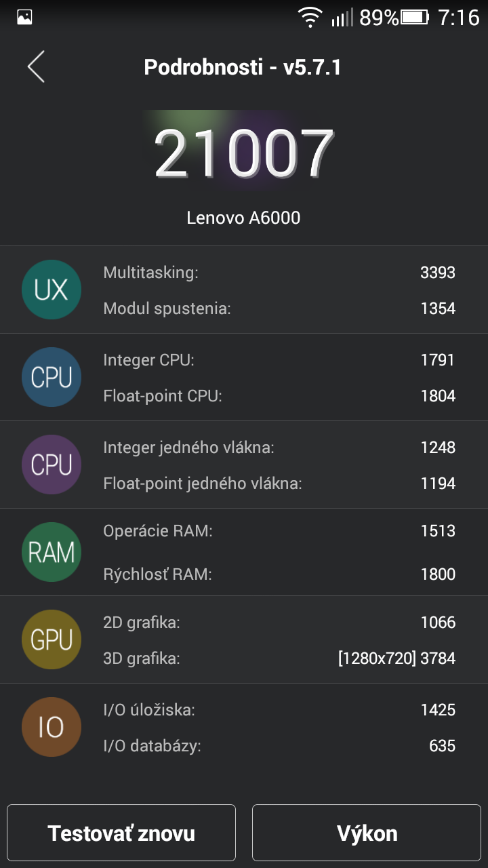Screen dimensions: 488x868
Task: Tap the Wi-Fi status bar icon
Action: click(310, 18)
